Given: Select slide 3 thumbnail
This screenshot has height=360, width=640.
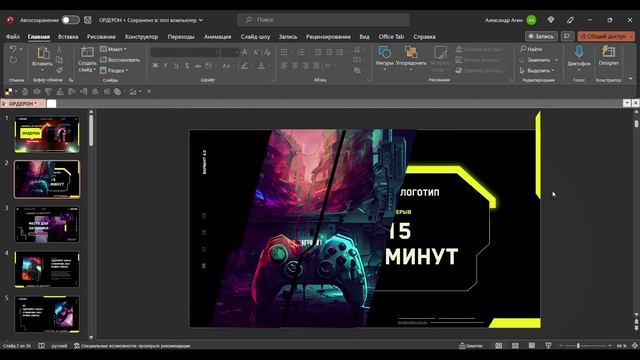Looking at the screenshot, I should (x=47, y=224).
